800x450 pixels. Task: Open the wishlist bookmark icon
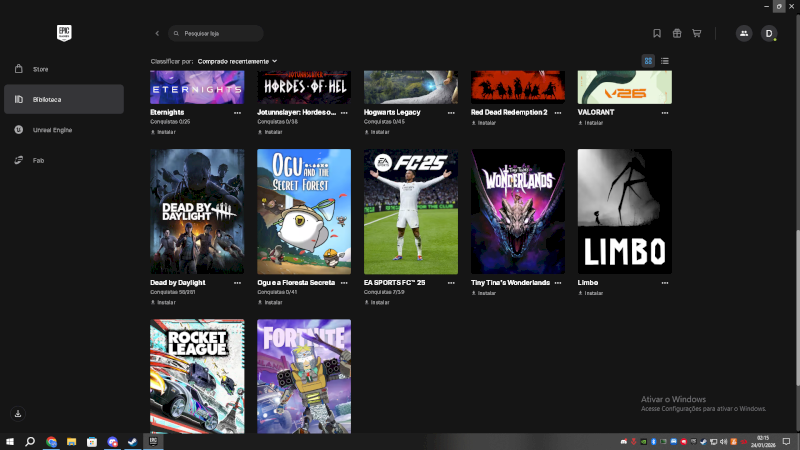(x=656, y=33)
